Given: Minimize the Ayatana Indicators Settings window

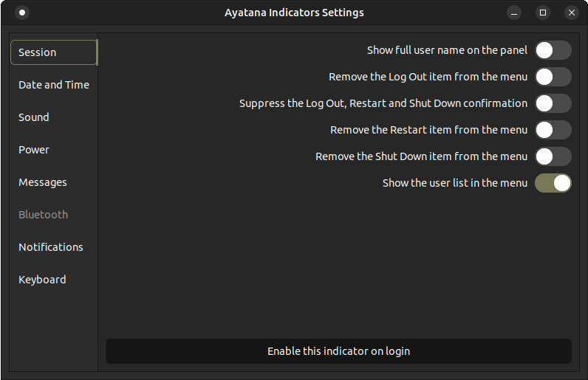Looking at the screenshot, I should 515,13.
